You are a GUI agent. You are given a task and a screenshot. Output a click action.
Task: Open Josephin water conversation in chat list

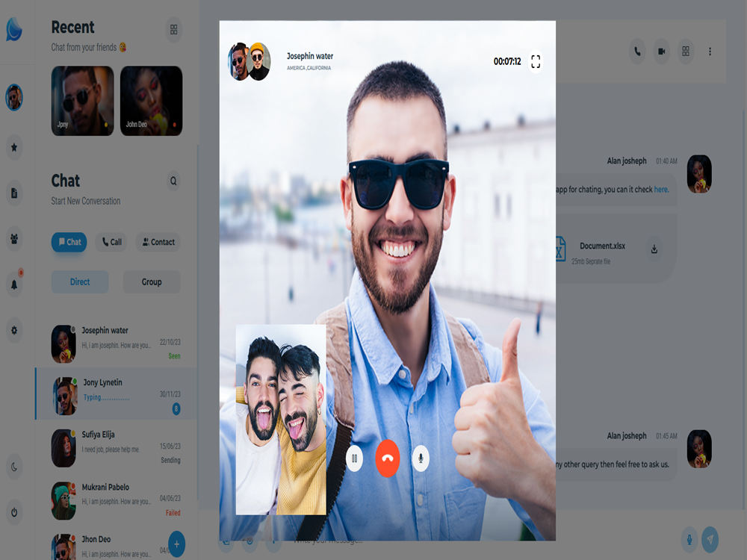[x=117, y=343]
